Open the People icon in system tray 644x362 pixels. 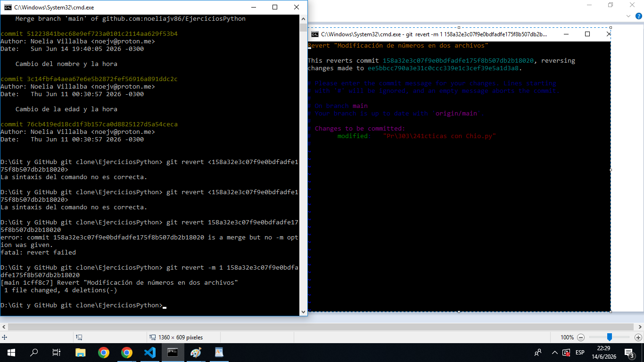coord(538,353)
